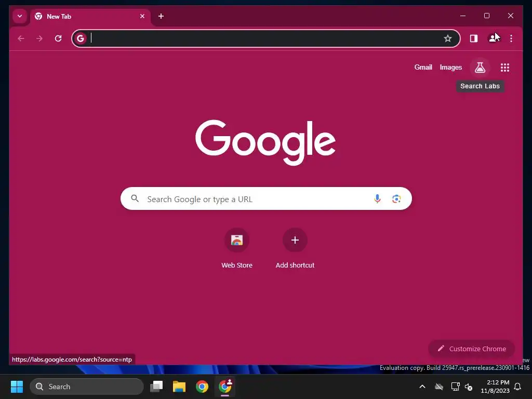The image size is (532, 399).
Task: Open Customize Chrome panel
Action: click(471, 349)
